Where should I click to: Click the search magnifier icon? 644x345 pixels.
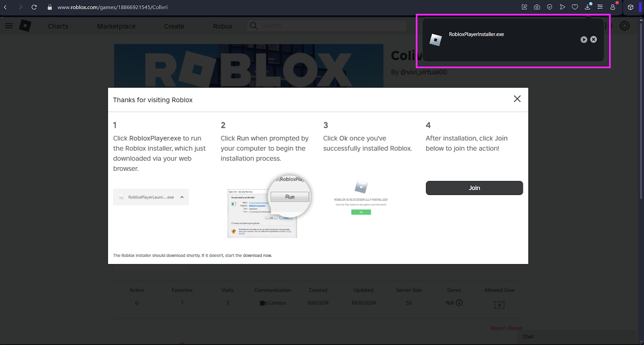[253, 26]
